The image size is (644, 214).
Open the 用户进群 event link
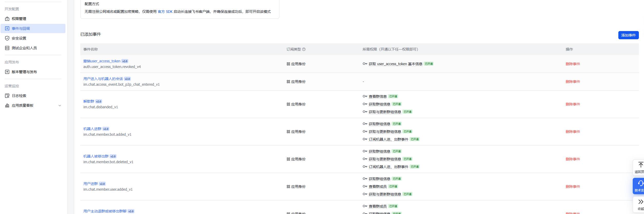(x=90, y=184)
